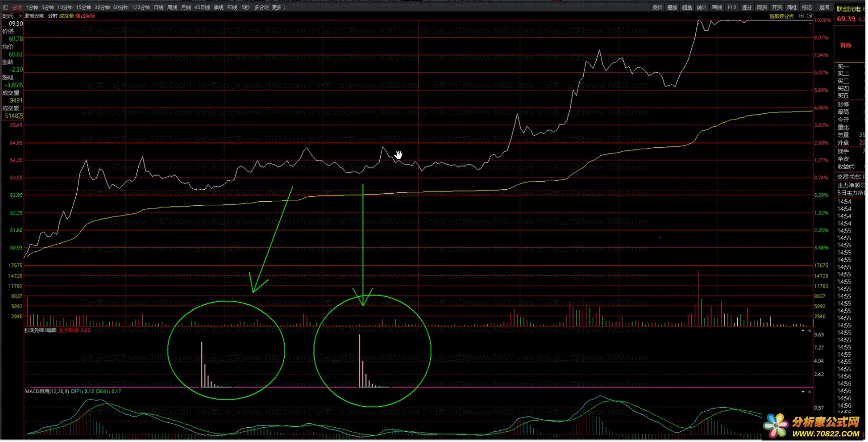Click the 交易状态 row in side panel
Screen dimensions: 868x442
850,177
